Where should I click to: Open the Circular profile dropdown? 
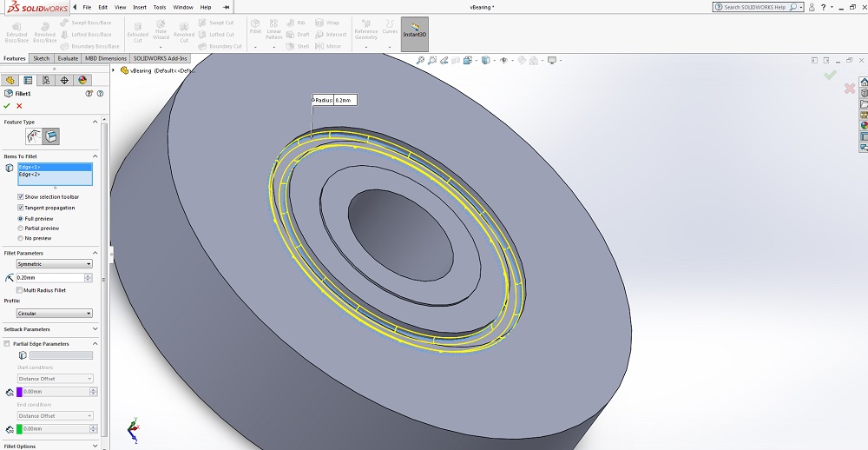point(54,314)
